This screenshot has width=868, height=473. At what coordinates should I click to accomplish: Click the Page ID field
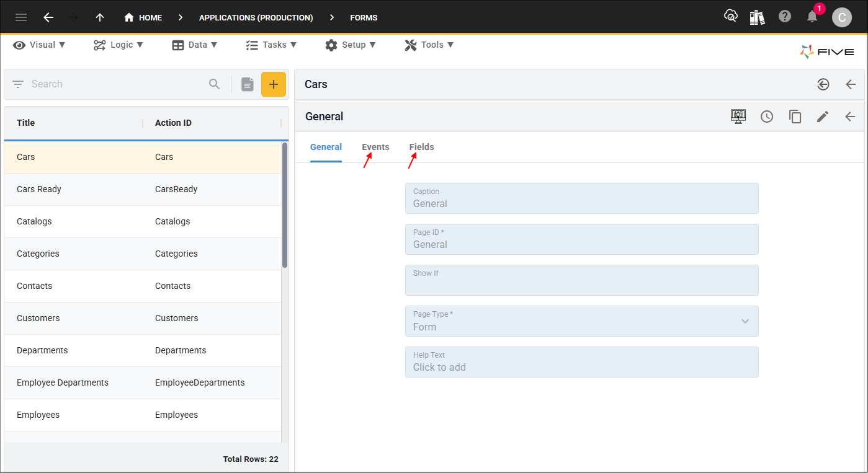(581, 239)
